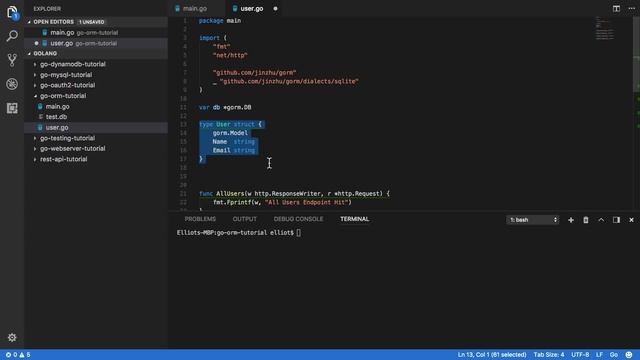Screen dimensions: 640x360
Task: Select the Terminal panel tab
Action: (355, 219)
